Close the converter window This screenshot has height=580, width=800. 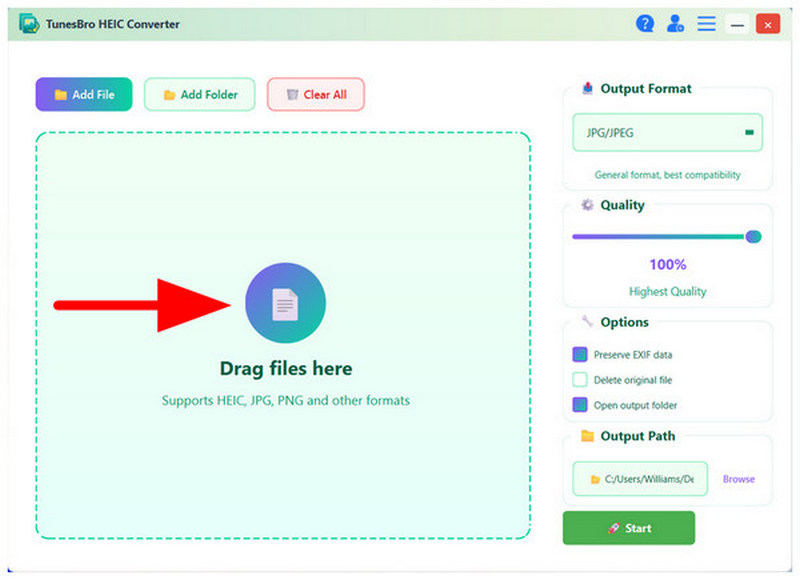[767, 24]
